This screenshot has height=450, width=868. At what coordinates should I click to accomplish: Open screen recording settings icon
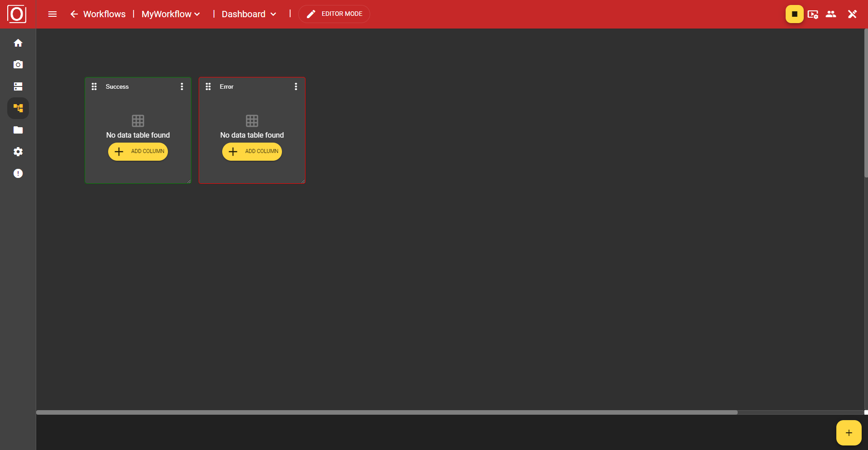813,14
